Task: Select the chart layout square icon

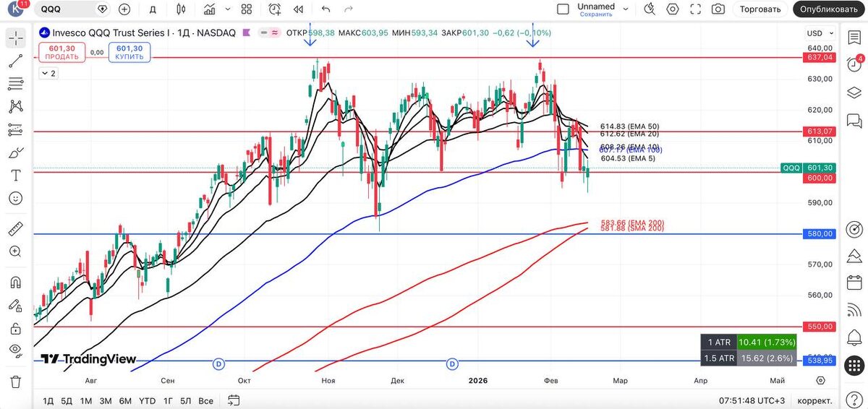Action: (x=563, y=9)
